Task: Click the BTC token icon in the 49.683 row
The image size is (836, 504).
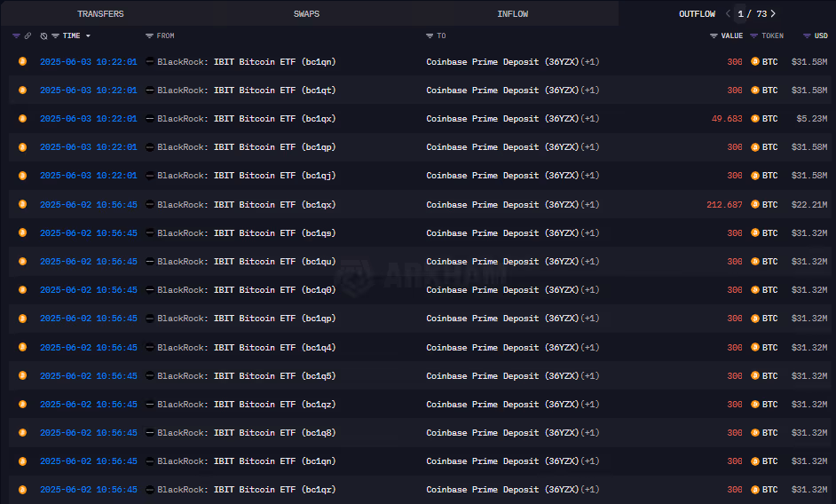Action: (x=755, y=118)
